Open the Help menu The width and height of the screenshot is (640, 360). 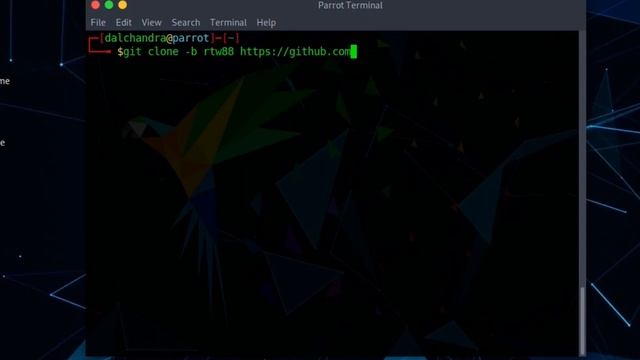point(266,22)
